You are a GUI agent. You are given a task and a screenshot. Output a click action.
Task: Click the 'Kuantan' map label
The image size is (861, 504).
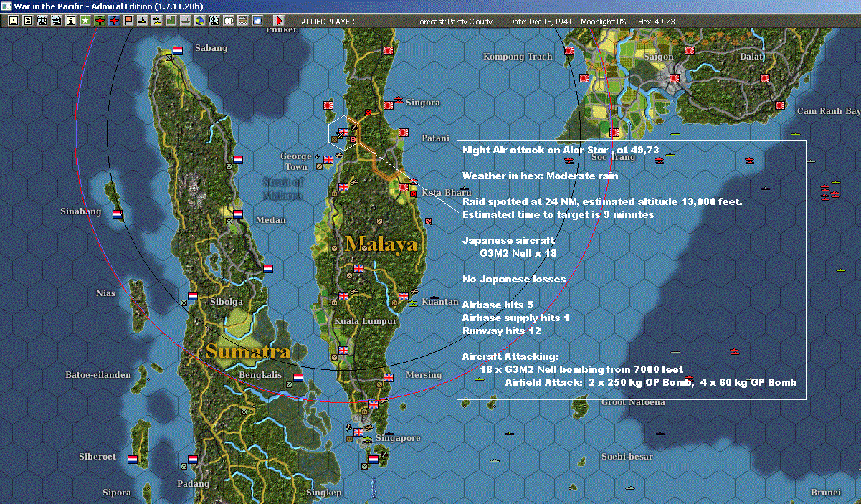point(440,301)
